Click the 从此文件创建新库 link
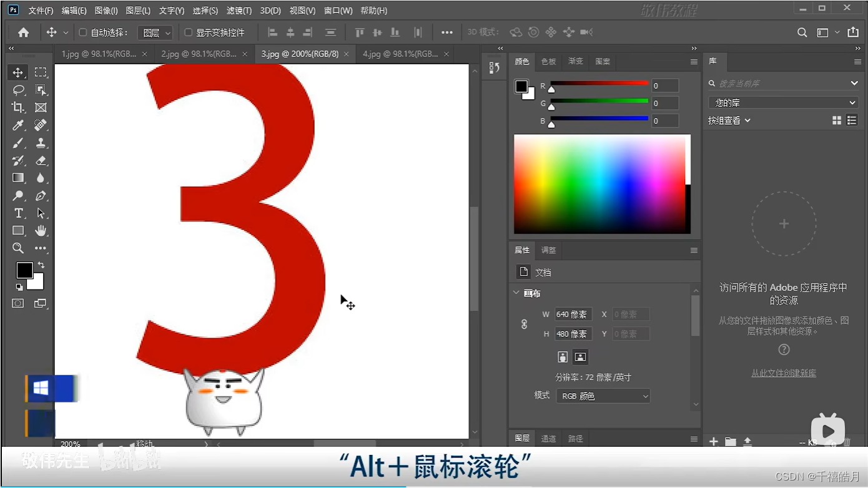 pos(784,373)
